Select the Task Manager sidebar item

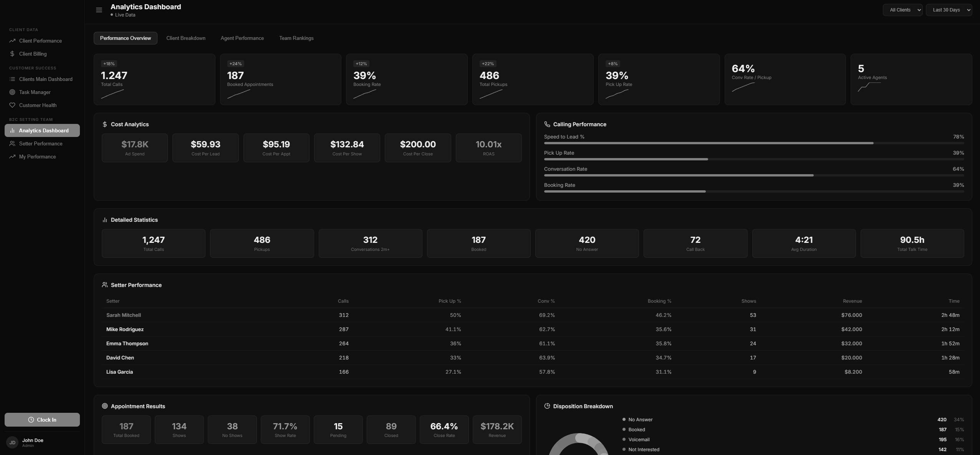click(35, 92)
